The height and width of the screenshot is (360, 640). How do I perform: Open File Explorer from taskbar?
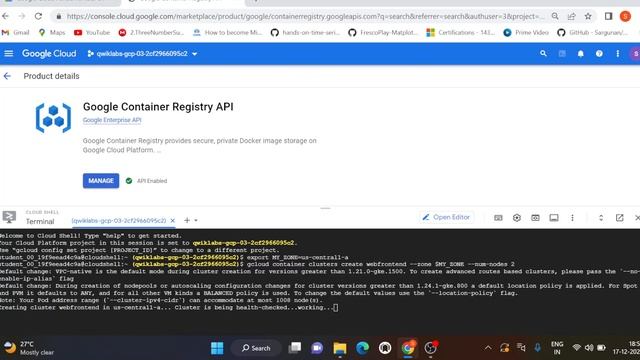pos(340,348)
